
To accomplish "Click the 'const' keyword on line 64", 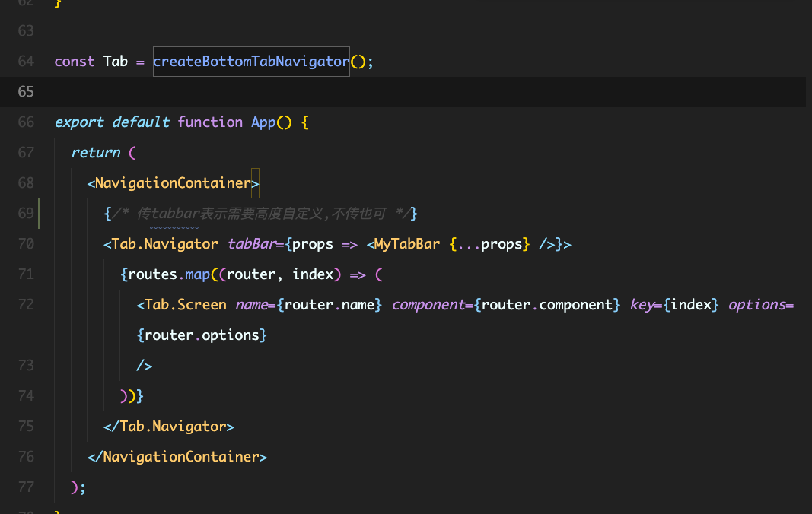I will click(75, 62).
